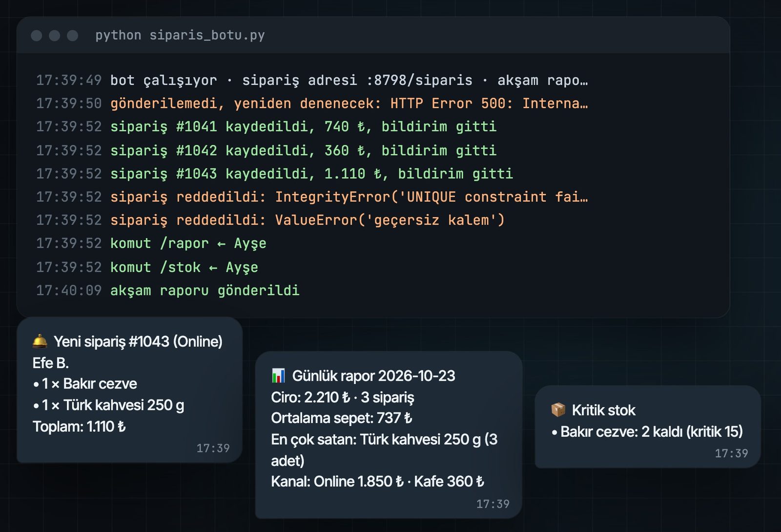Click 'Kanal: Online 1.850 ₺ · Kafe 360 ₺'
Screen dimensions: 781x532
(378, 482)
